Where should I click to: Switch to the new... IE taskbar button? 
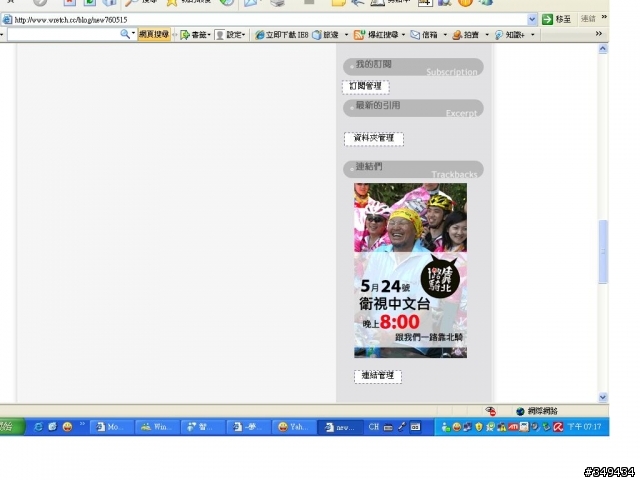click(340, 427)
